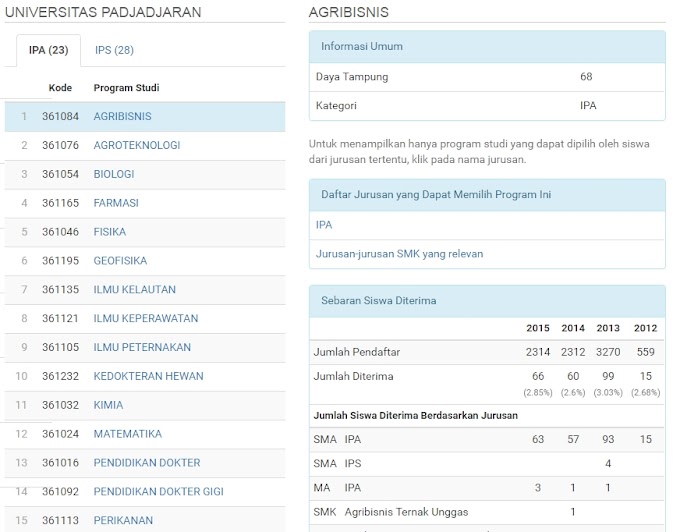Click code 361195 in the list
This screenshot has width=680, height=532.
coord(60,261)
